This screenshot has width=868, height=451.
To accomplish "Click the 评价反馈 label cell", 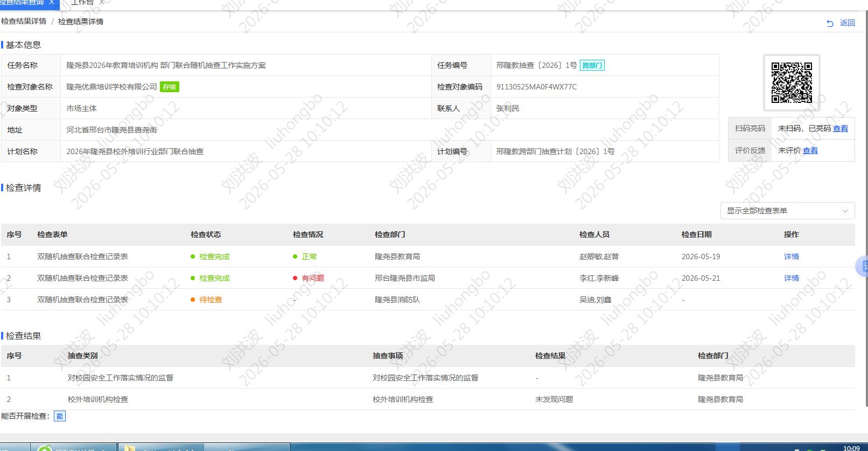I will point(750,150).
